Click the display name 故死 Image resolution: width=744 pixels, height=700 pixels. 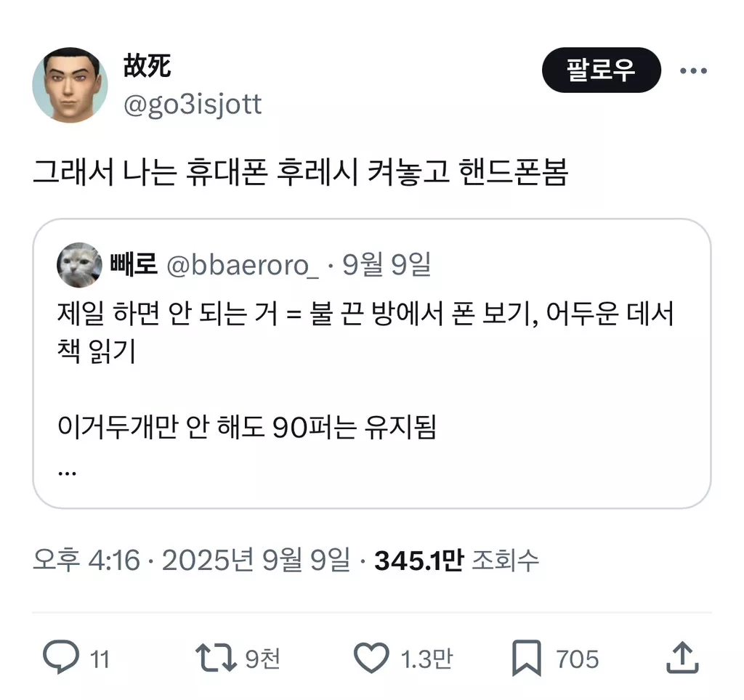148,67
